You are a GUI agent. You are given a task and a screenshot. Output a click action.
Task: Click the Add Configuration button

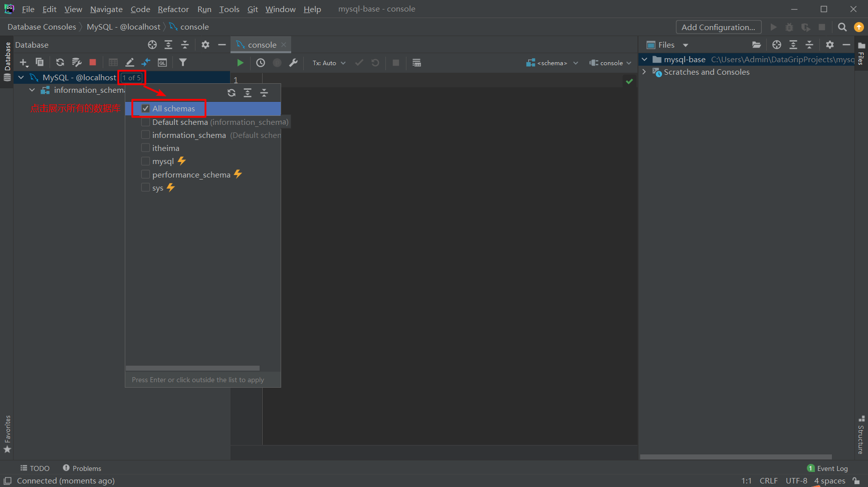[x=718, y=27]
